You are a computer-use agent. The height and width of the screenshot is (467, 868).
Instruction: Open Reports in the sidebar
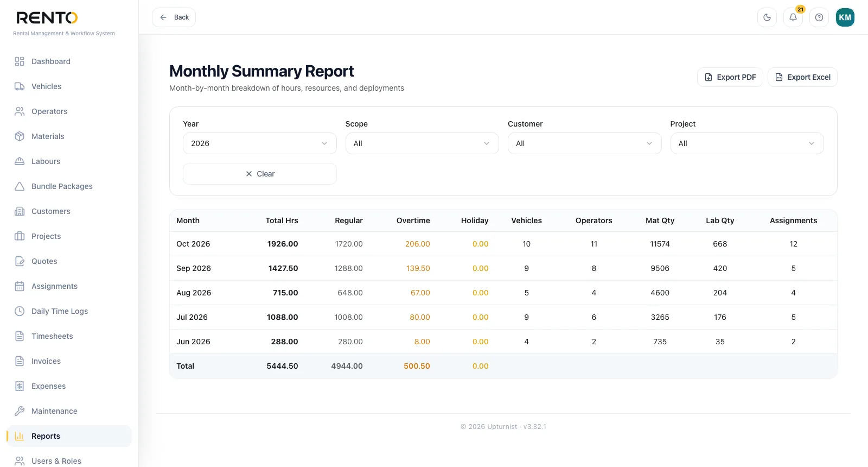(x=69, y=436)
